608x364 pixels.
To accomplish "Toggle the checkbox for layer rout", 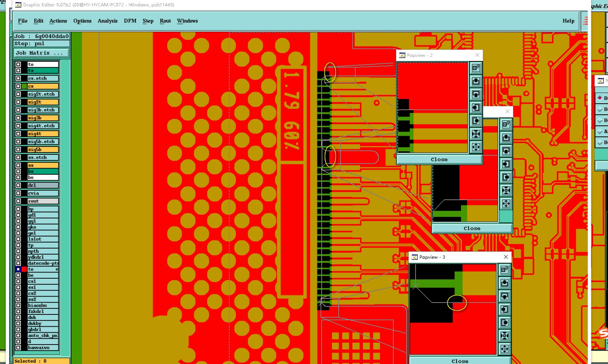I will [x=18, y=201].
